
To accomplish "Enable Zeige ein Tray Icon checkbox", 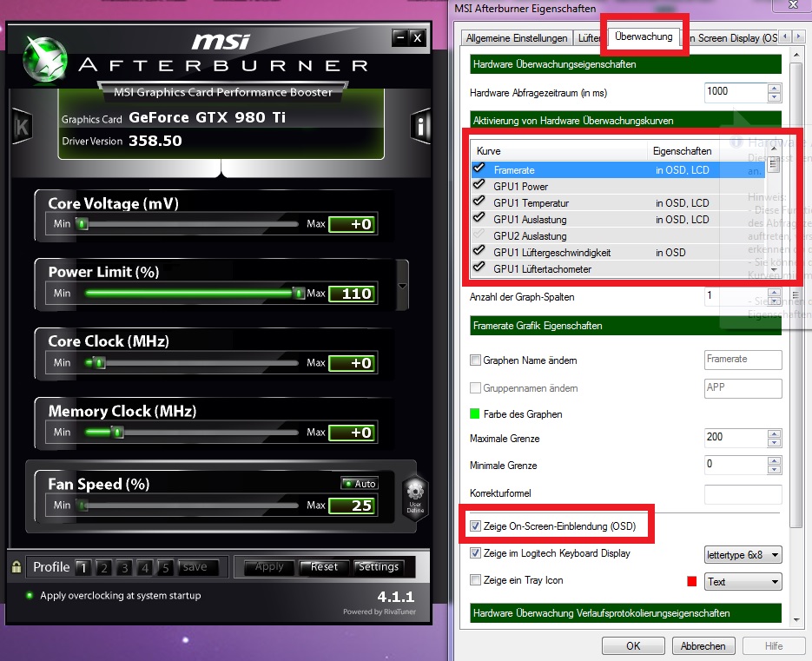I will coord(475,580).
